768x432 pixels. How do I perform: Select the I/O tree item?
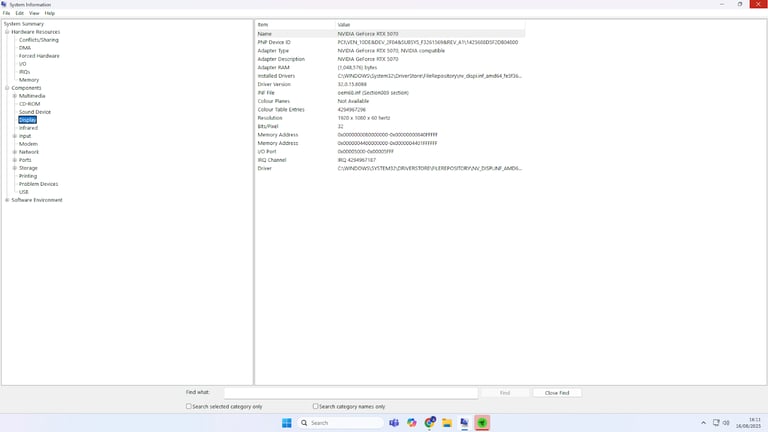23,64
